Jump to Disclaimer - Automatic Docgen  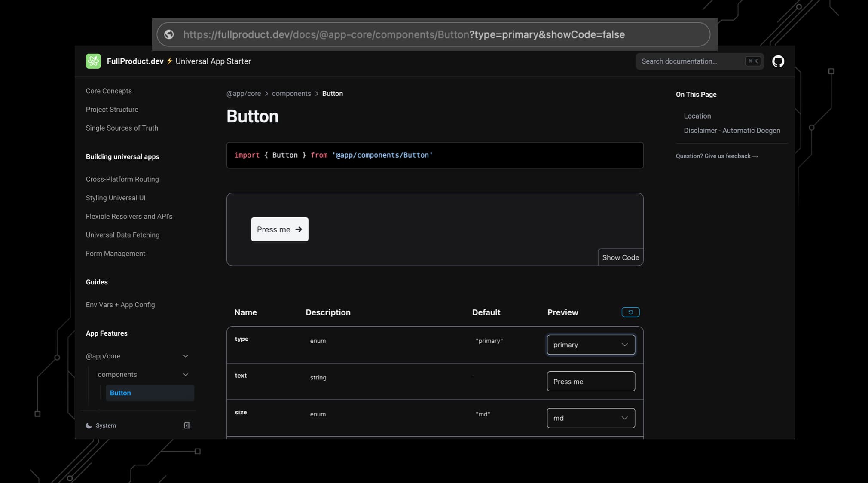coord(732,131)
